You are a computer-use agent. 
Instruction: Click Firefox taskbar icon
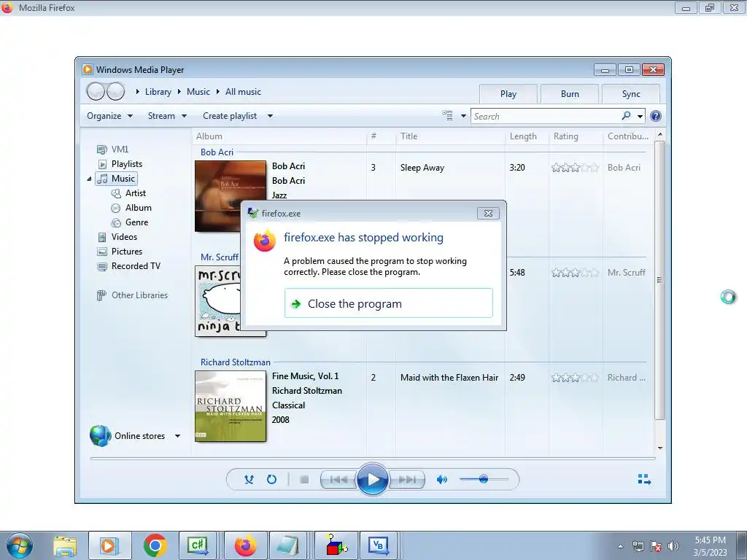(245, 545)
